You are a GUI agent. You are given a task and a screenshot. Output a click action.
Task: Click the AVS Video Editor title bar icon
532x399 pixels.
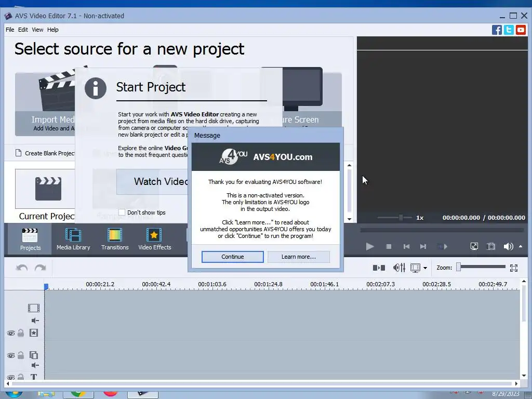pos(8,16)
